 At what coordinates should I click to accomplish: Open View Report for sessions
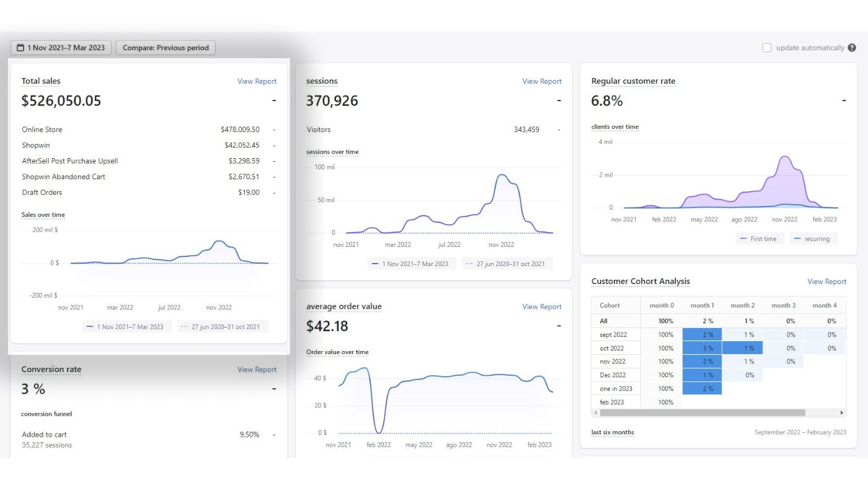pyautogui.click(x=542, y=81)
